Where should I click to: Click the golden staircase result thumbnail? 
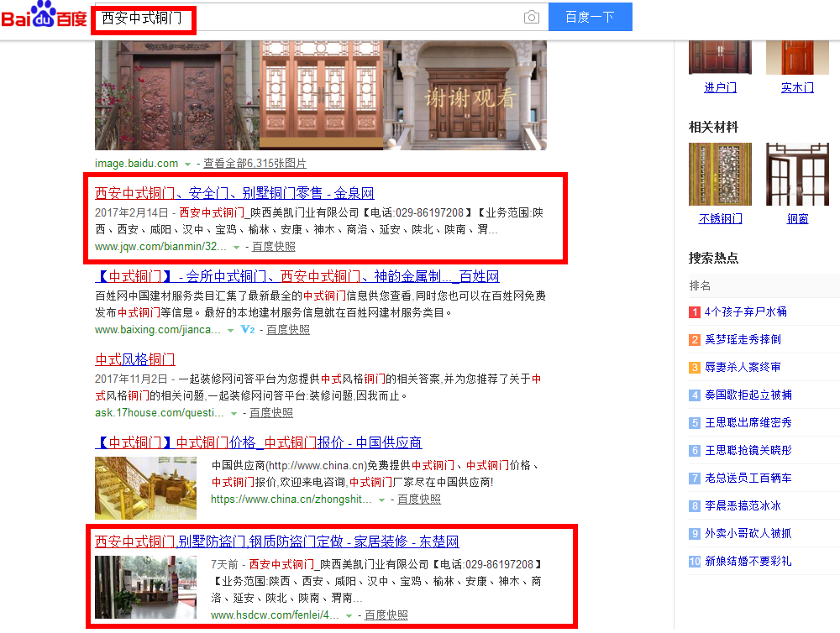(x=145, y=488)
